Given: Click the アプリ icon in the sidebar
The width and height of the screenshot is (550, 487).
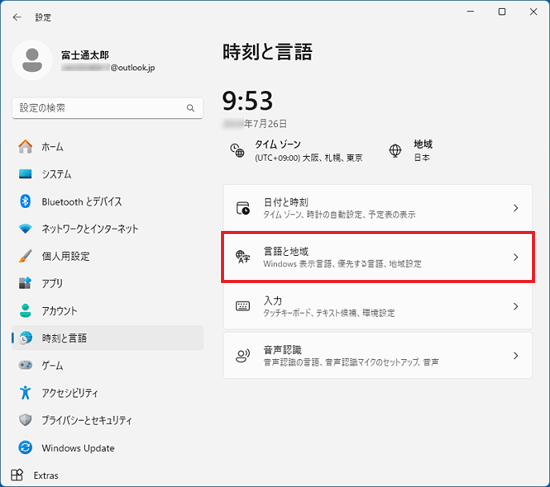Looking at the screenshot, I should (25, 283).
